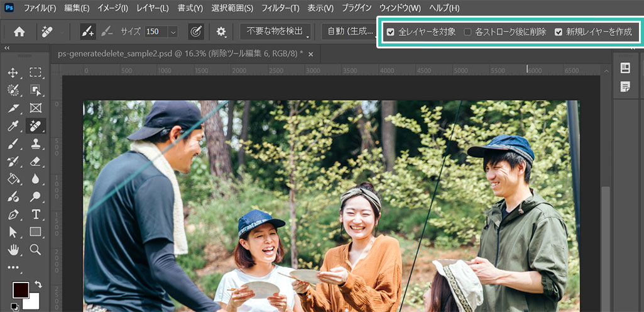Open the プラグイン menu
Image resolution: width=644 pixels, height=312 pixels.
(x=356, y=8)
